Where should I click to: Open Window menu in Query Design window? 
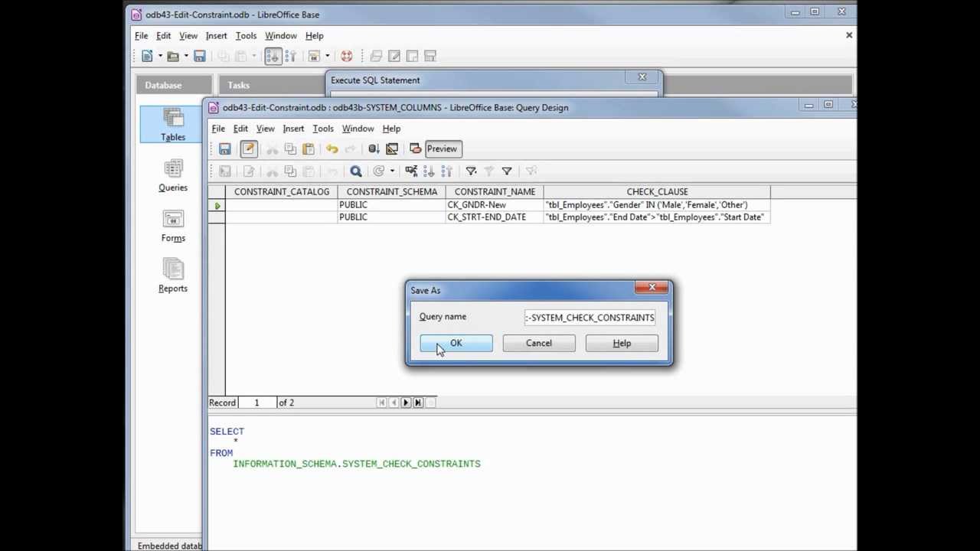click(358, 129)
